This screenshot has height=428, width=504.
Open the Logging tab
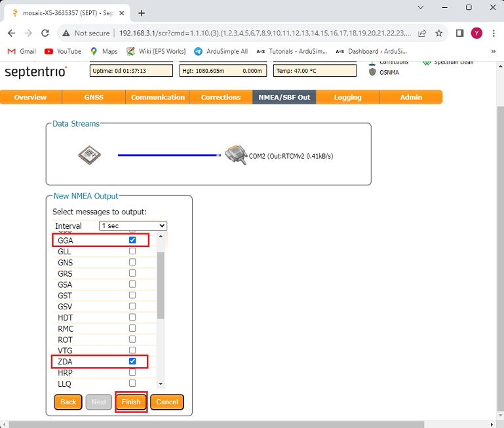click(347, 97)
